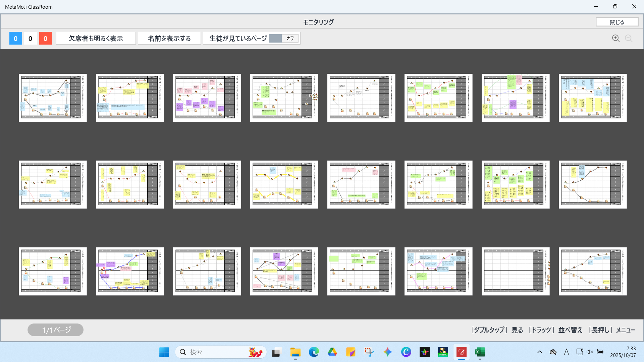The width and height of the screenshot is (644, 362).
Task: Click the 閉じる button
Action: pyautogui.click(x=617, y=22)
